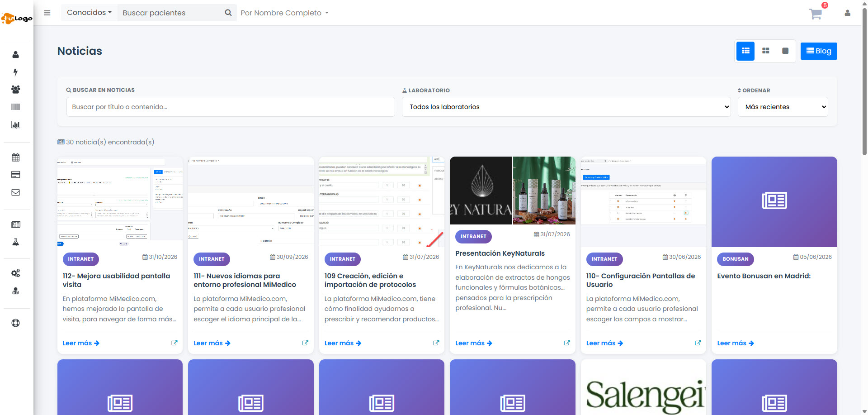Click title 110- Configuración Pantallas de Usuario
The height and width of the screenshot is (415, 868).
point(641,280)
